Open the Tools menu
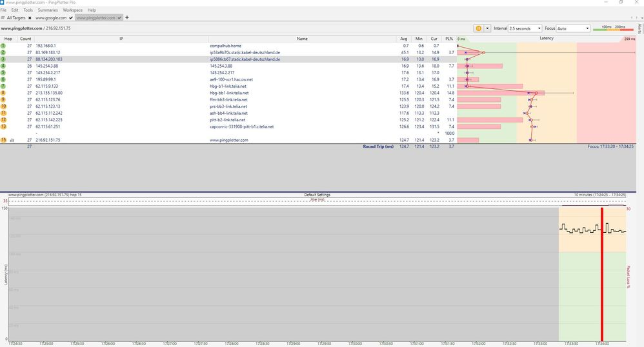The height and width of the screenshot is (347, 644). coord(28,10)
